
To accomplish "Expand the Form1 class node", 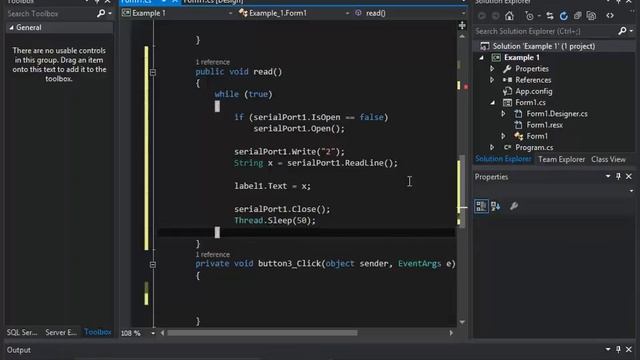I will (503, 136).
